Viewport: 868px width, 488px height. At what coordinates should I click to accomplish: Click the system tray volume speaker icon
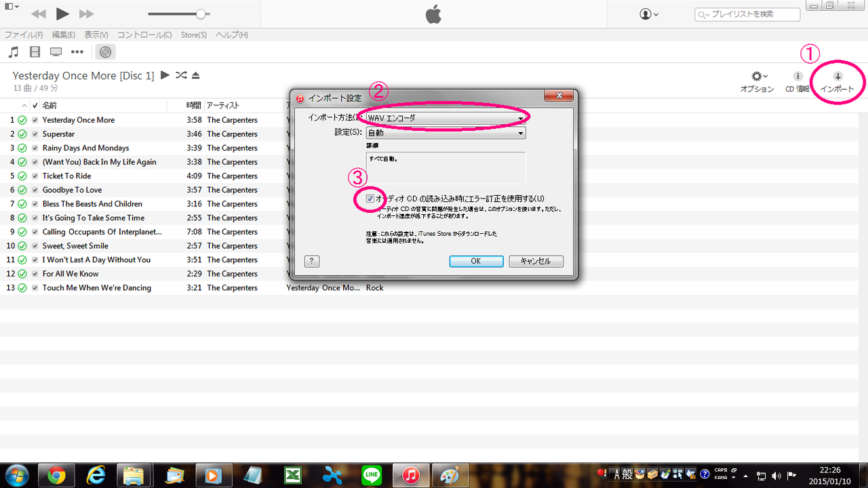pos(776,476)
